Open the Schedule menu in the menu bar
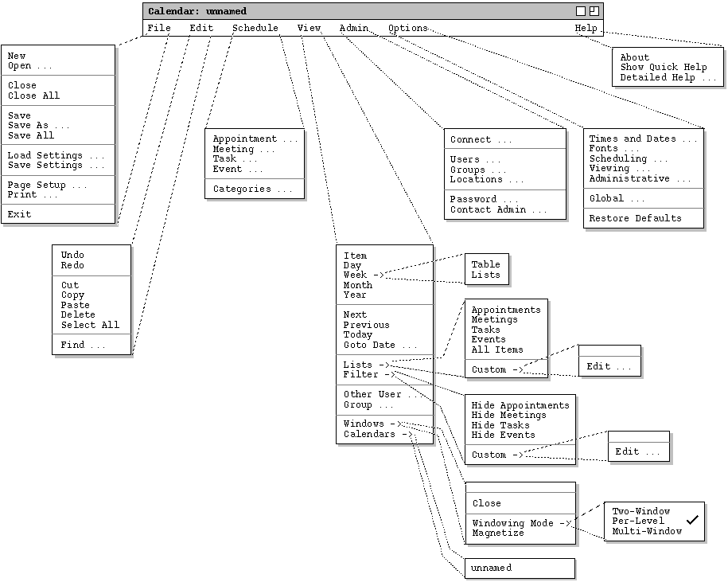 [255, 28]
